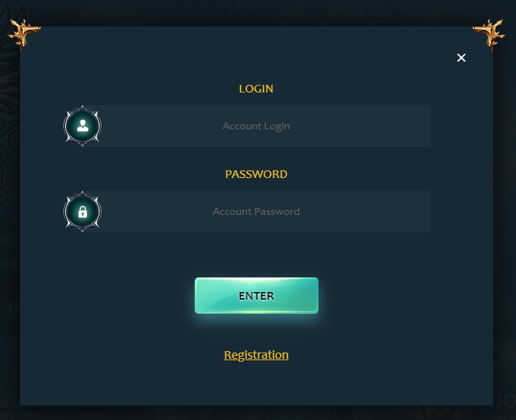
Task: Place the cursor in the password text box
Action: pyautogui.click(x=257, y=211)
